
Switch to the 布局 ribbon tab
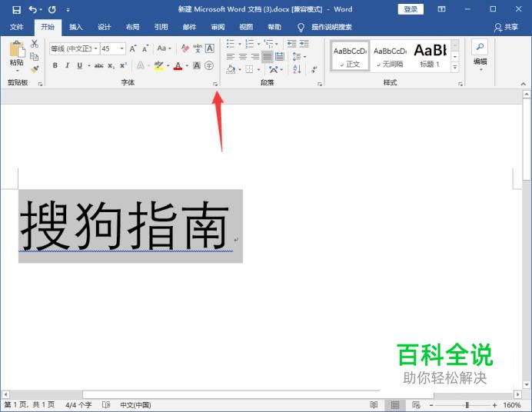(x=133, y=27)
